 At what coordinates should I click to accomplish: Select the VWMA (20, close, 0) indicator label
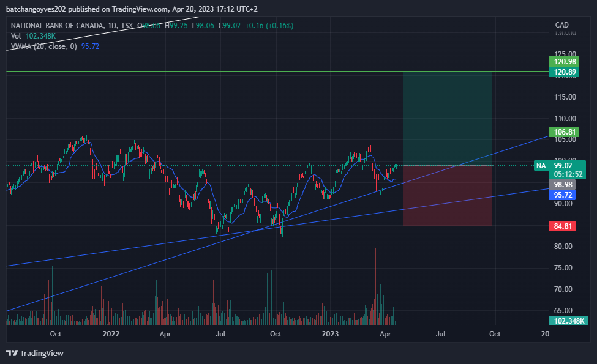(x=44, y=46)
